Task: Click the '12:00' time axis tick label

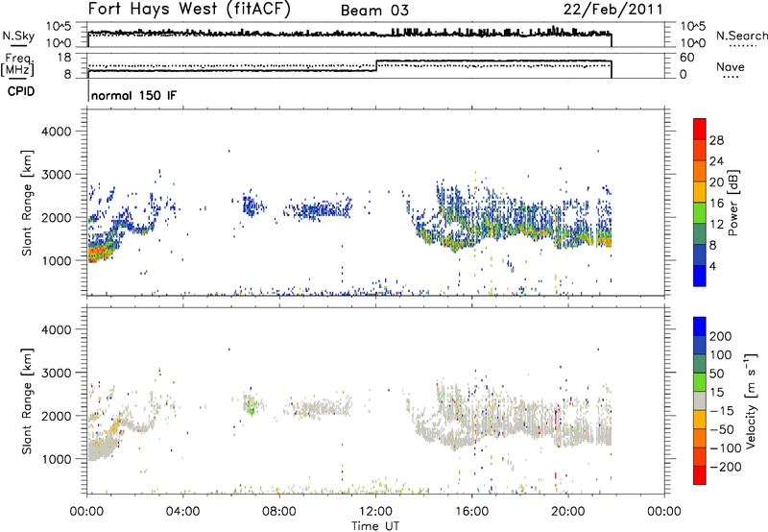Action: click(x=375, y=512)
